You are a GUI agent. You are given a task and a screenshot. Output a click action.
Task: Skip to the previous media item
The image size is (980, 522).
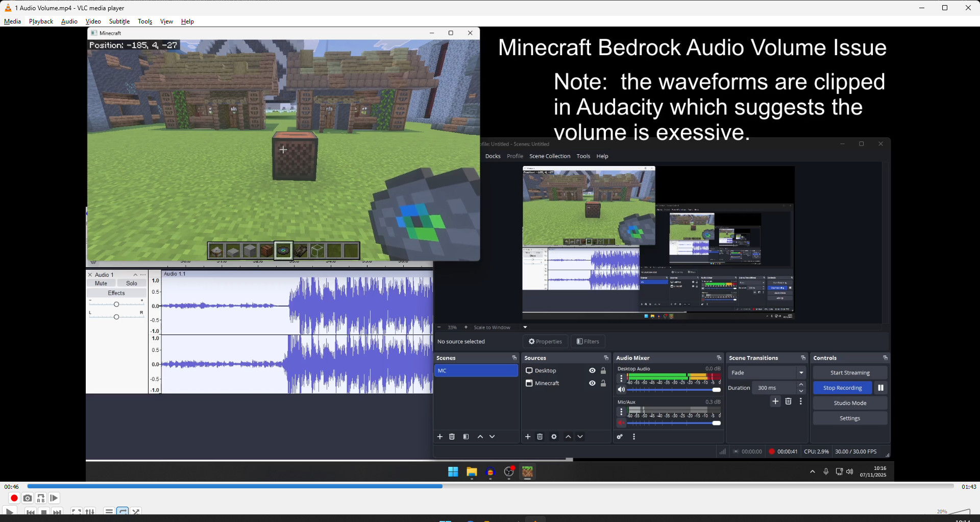[31, 512]
